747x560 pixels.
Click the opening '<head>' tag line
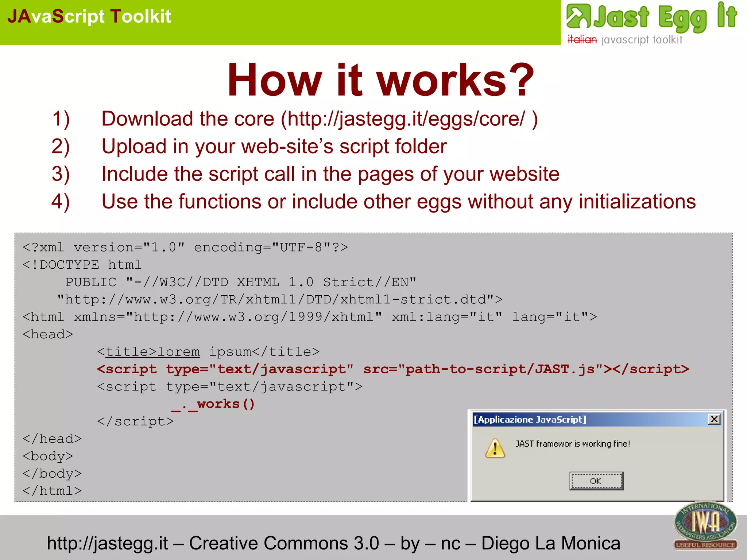click(48, 334)
